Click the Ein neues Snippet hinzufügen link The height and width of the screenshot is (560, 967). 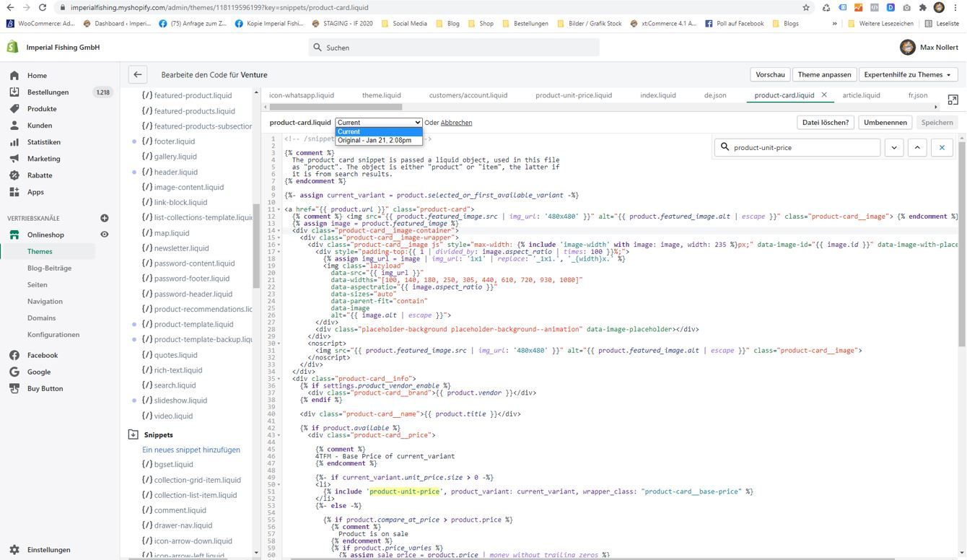tap(191, 450)
